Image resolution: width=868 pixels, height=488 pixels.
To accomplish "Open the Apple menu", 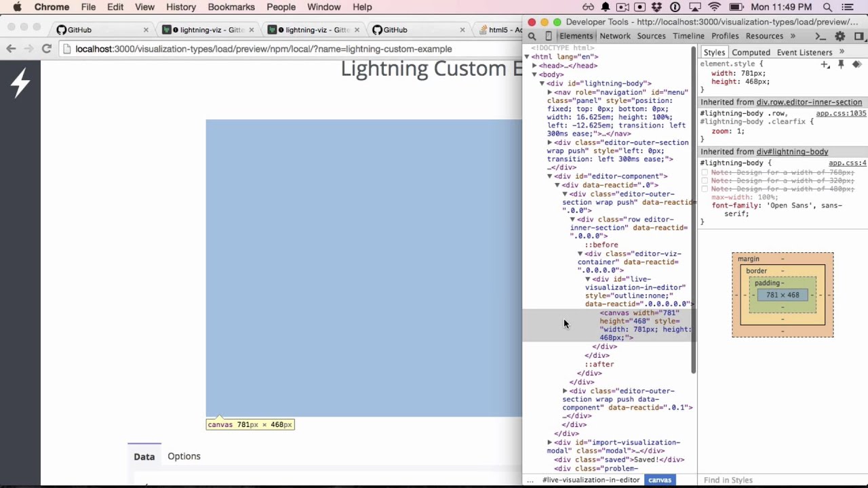I will tap(17, 7).
